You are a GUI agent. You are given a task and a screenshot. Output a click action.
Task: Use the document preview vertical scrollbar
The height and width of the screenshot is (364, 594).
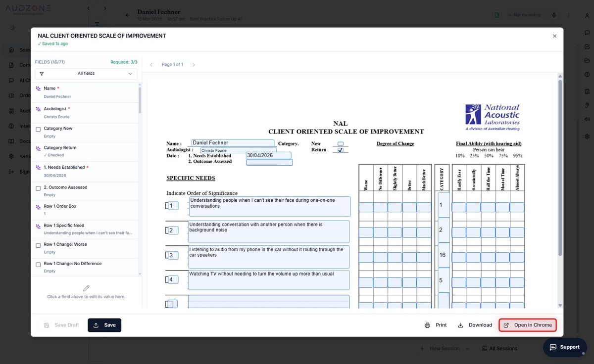(560, 168)
